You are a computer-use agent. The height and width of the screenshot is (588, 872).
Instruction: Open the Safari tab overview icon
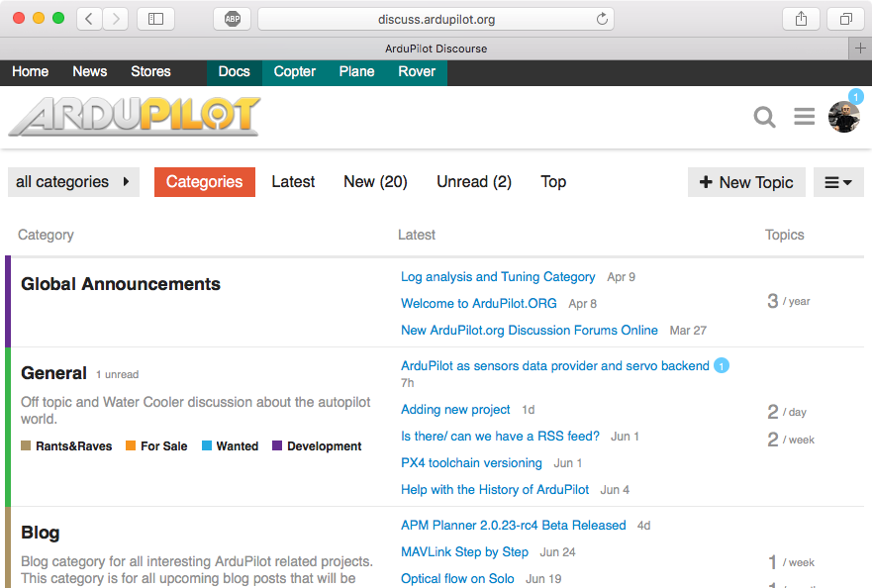[846, 19]
